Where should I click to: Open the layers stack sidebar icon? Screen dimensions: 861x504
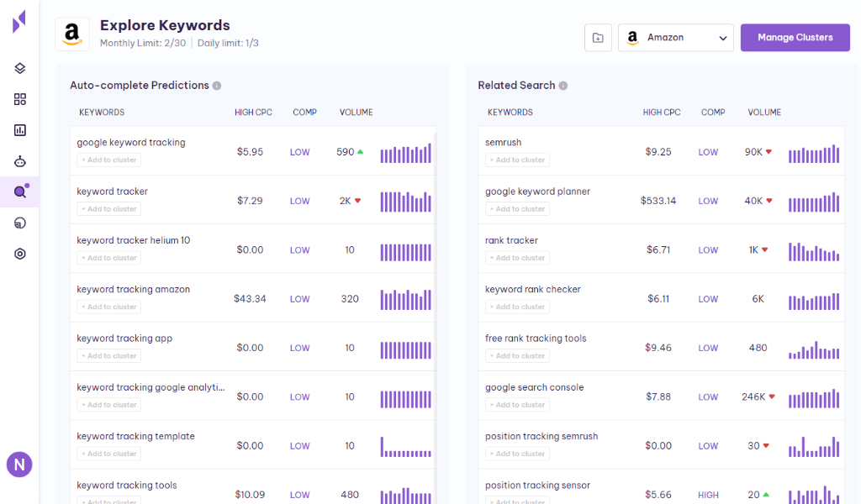pyautogui.click(x=20, y=68)
